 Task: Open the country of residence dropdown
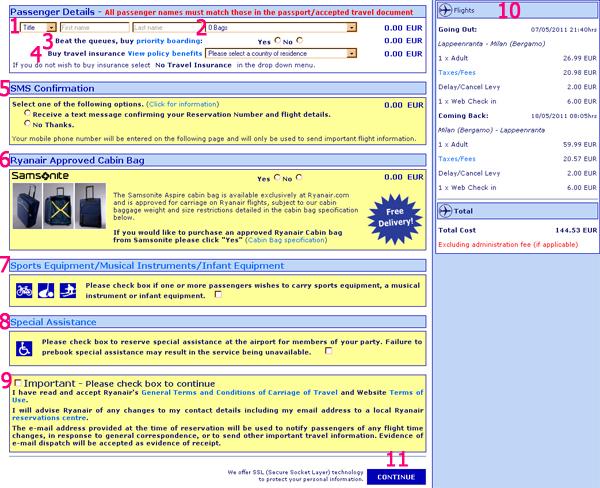click(x=281, y=53)
